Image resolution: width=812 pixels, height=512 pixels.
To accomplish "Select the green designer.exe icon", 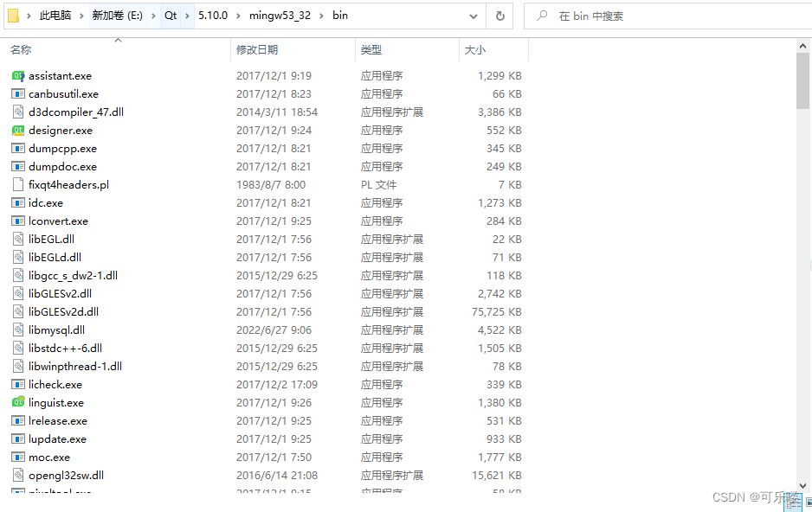I will pos(18,131).
